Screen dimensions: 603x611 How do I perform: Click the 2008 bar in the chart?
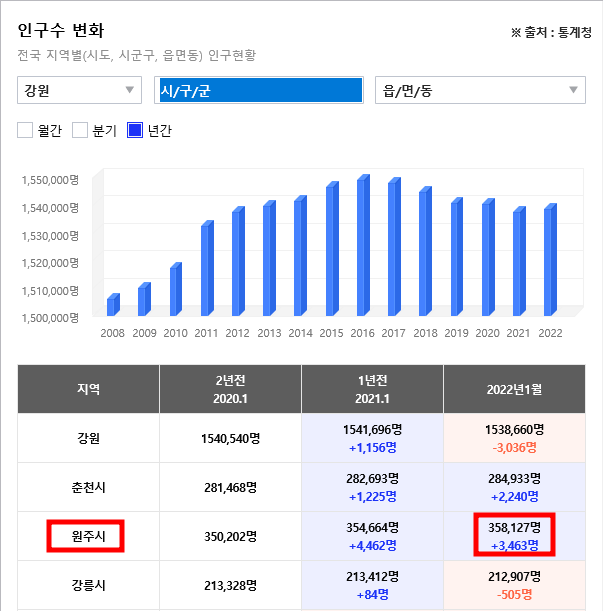click(113, 305)
